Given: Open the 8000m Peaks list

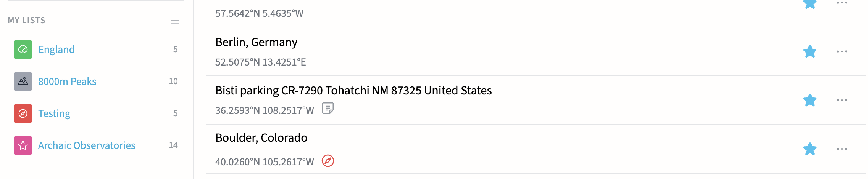Looking at the screenshot, I should [67, 82].
